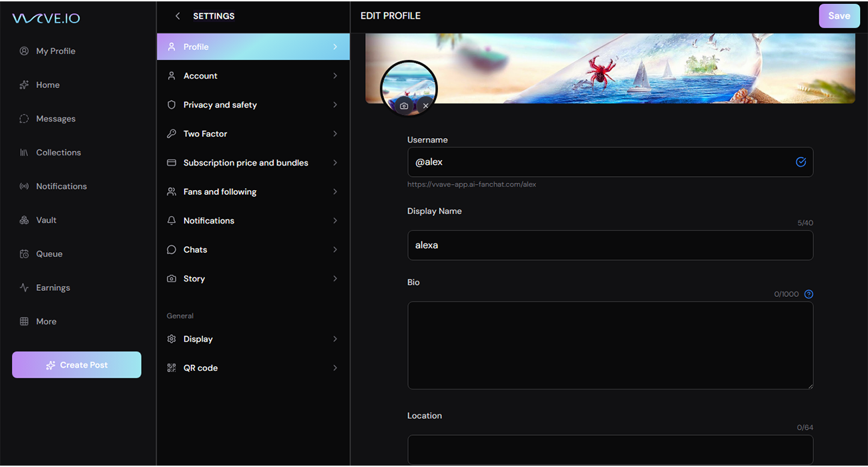Image resolution: width=868 pixels, height=467 pixels.
Task: Expand Privacy and safety chevron
Action: (x=335, y=105)
